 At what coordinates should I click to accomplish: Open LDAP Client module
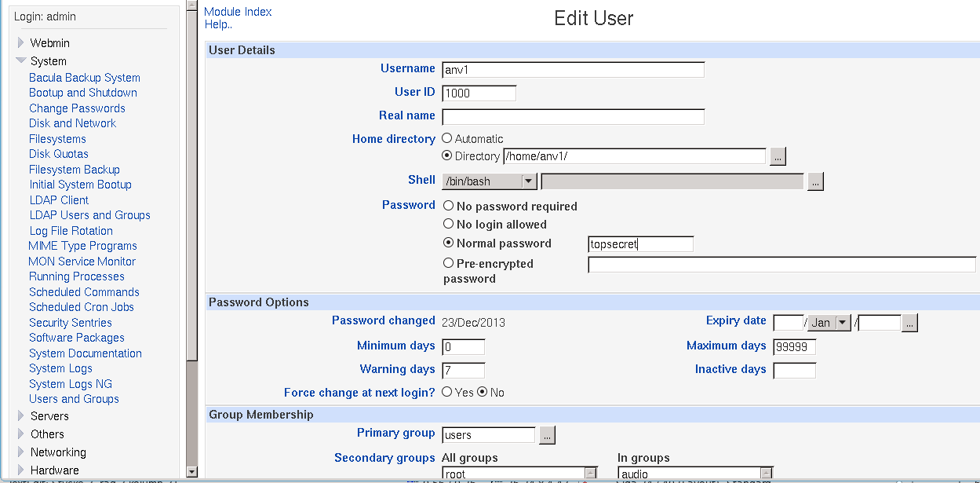click(x=59, y=200)
